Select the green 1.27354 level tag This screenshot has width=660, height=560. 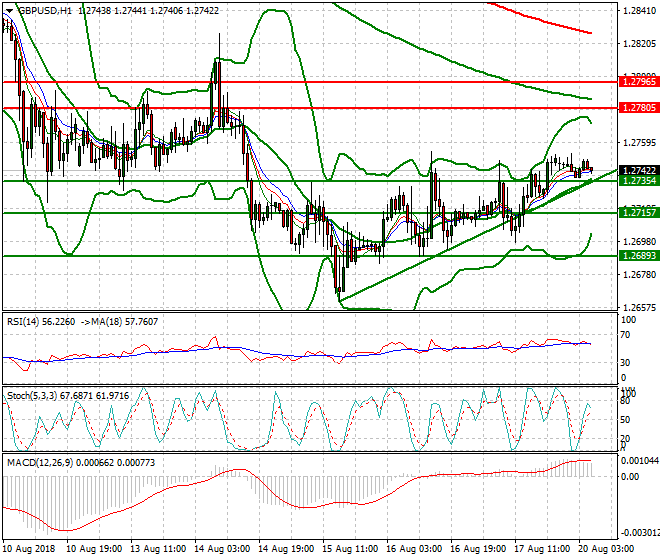[638, 181]
